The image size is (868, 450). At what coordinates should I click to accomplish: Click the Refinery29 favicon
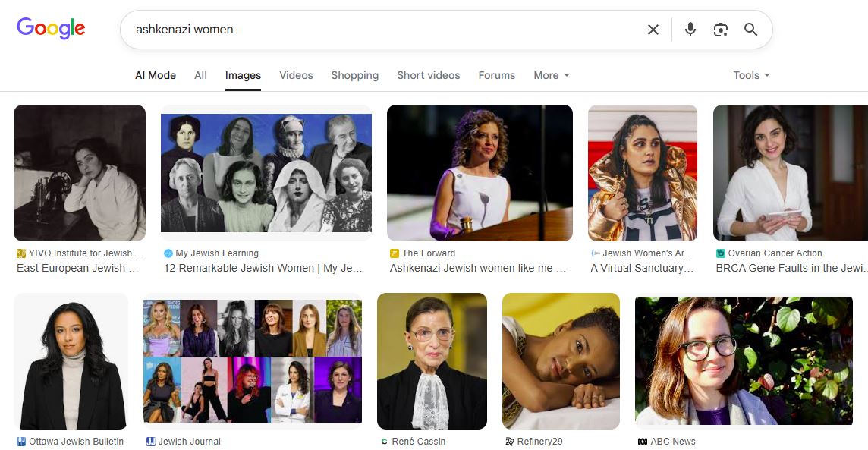pos(509,442)
